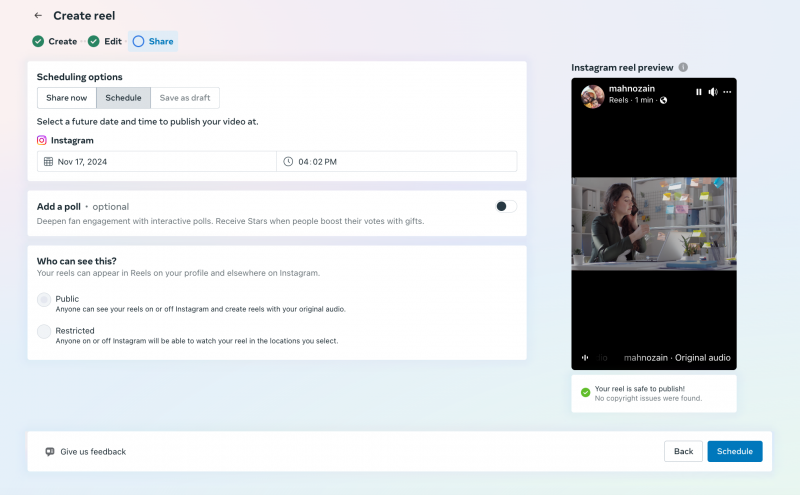Show info about Instagram reel preview
The width and height of the screenshot is (800, 495).
pyautogui.click(x=683, y=67)
